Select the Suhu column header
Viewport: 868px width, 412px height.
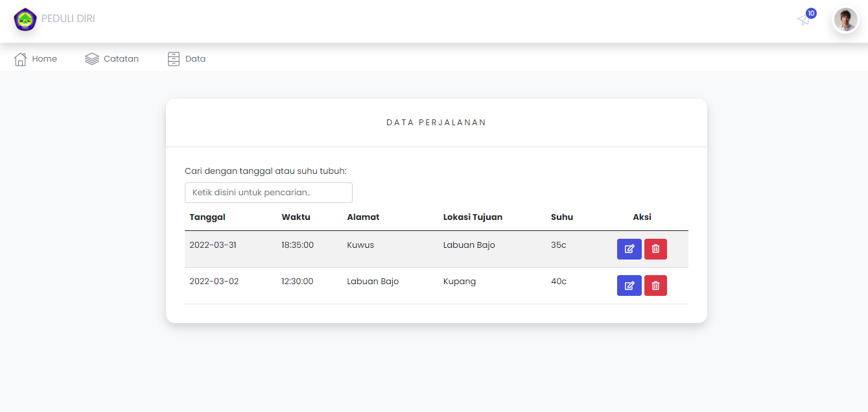(x=561, y=217)
